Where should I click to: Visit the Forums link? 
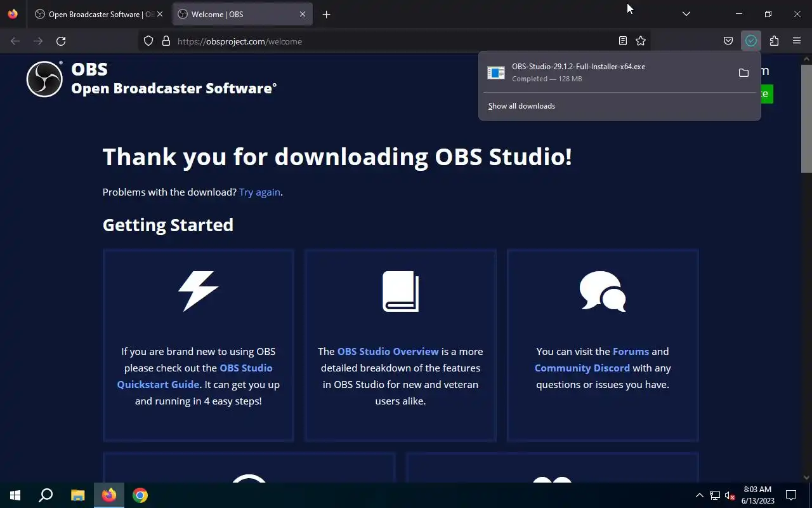(x=631, y=351)
